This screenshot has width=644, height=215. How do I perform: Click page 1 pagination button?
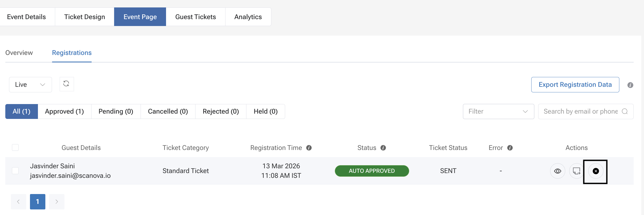38,202
